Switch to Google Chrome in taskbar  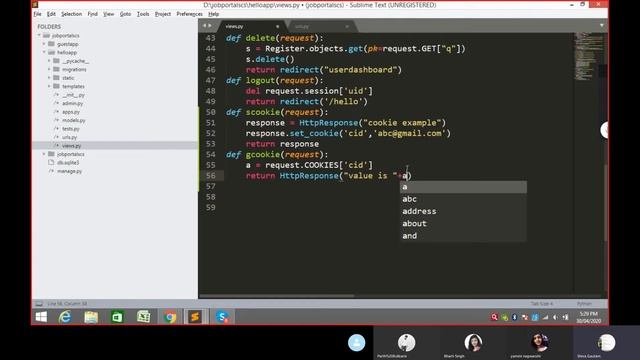coord(170,317)
